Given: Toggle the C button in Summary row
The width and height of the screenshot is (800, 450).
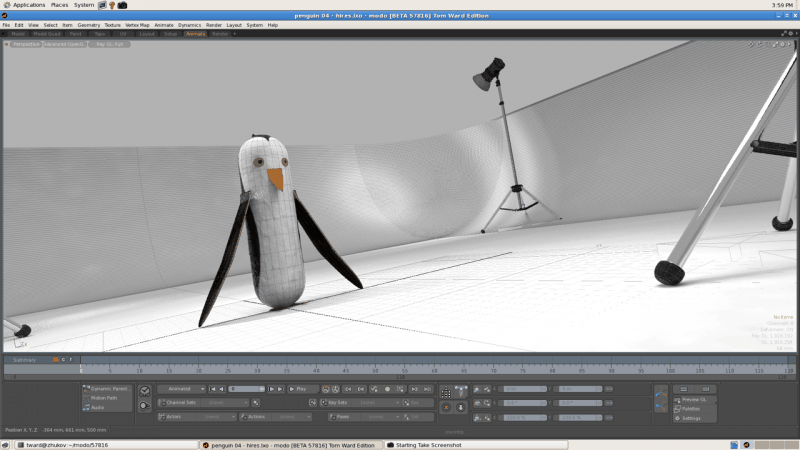Looking at the screenshot, I should [63, 360].
